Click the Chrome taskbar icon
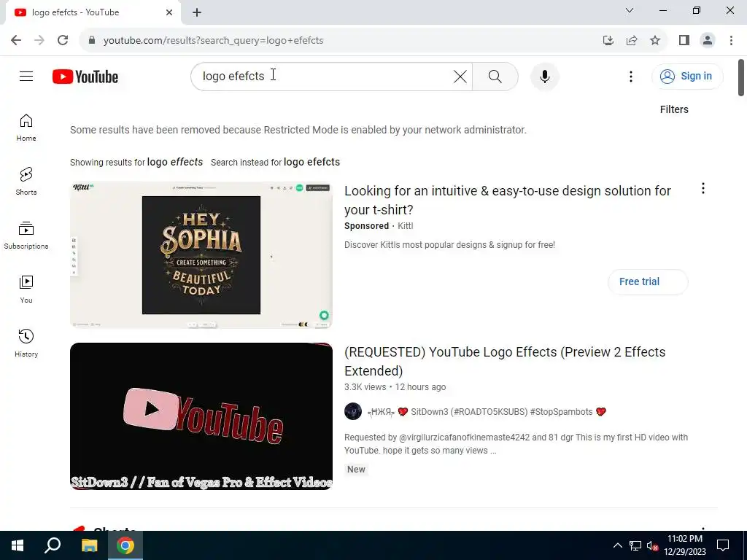This screenshot has width=747, height=560. pos(125,545)
